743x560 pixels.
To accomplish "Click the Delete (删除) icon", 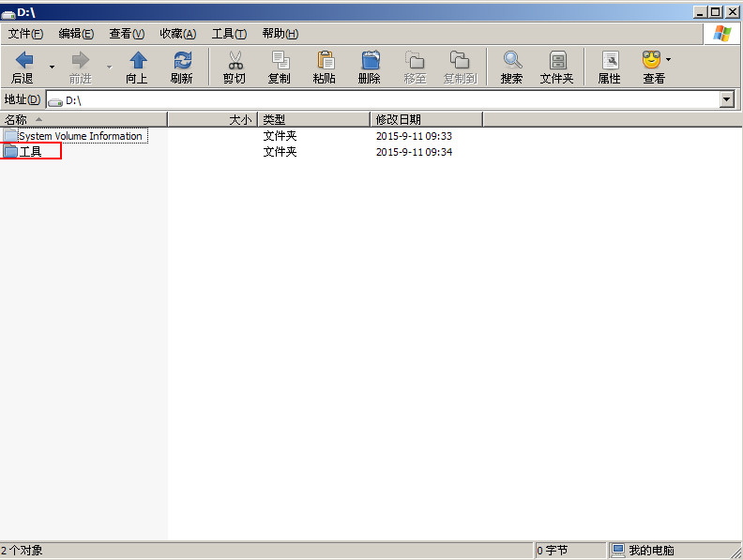I will tap(371, 60).
